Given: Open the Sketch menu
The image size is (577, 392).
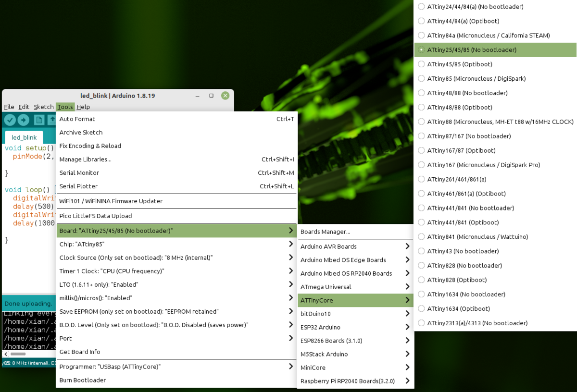Looking at the screenshot, I should [44, 107].
